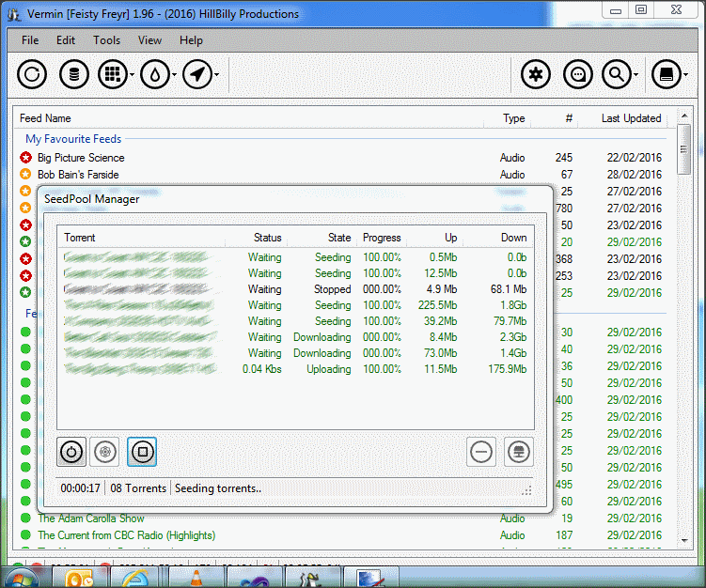Sort torrents by State column header

point(322,237)
